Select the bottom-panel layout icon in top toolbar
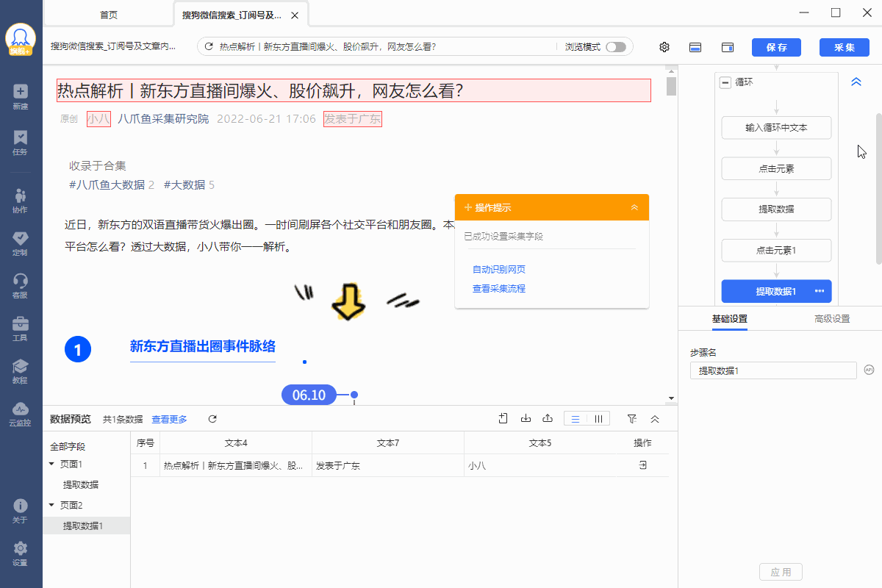This screenshot has height=588, width=882. tap(695, 47)
